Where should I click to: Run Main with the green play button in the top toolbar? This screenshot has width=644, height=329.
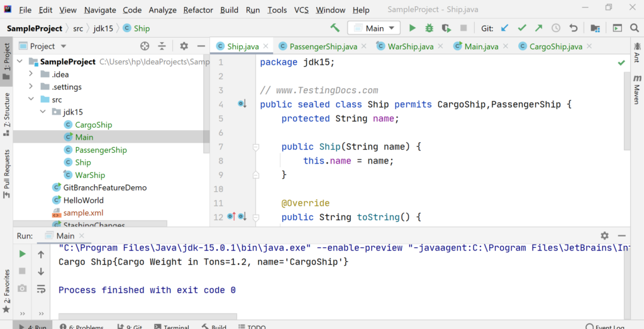coord(413,28)
